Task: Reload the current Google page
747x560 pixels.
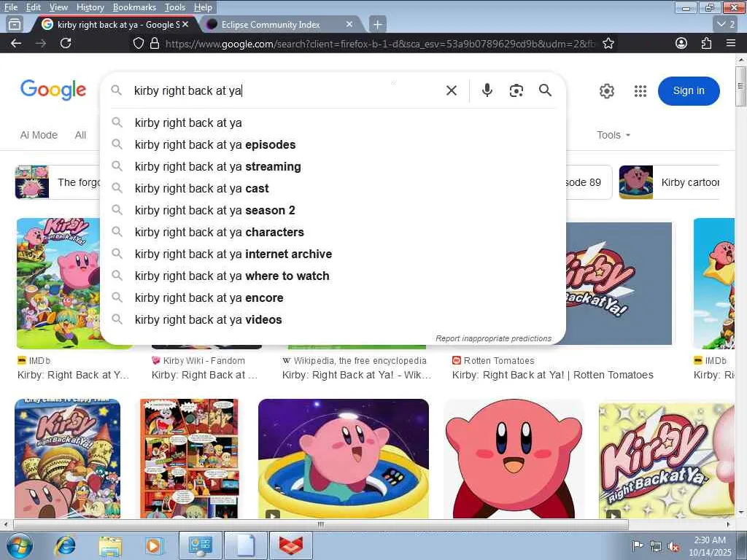Action: point(66,43)
